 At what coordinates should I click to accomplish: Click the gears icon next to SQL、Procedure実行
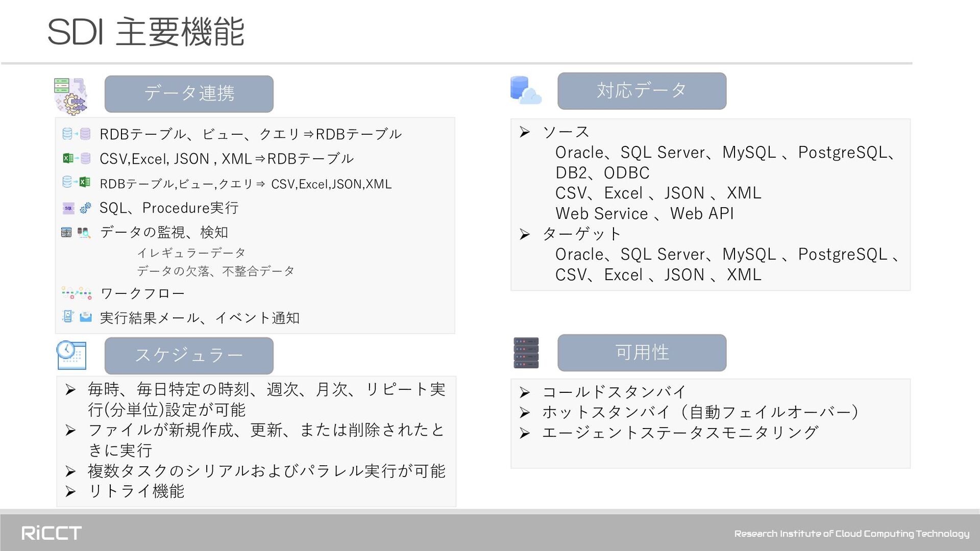click(85, 207)
